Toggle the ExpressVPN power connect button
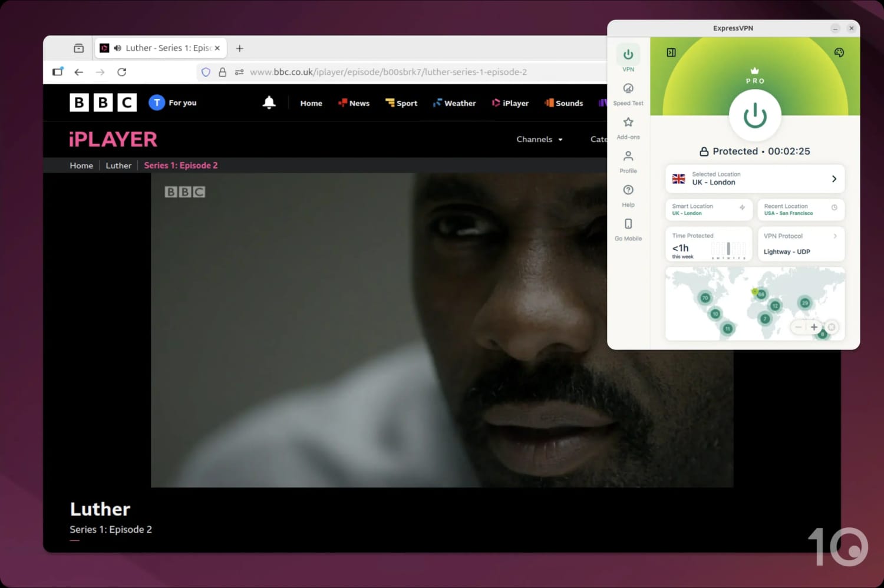This screenshot has width=884, height=588. pyautogui.click(x=755, y=116)
